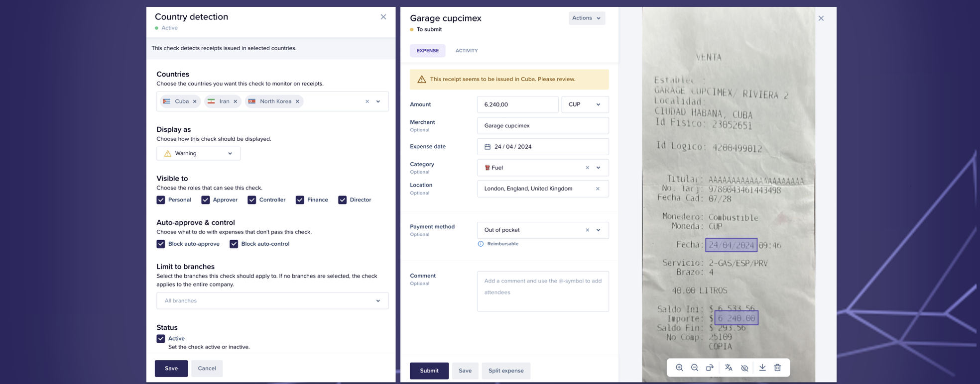The height and width of the screenshot is (384, 980).
Task: Switch to the Activity tab
Action: pos(466,51)
